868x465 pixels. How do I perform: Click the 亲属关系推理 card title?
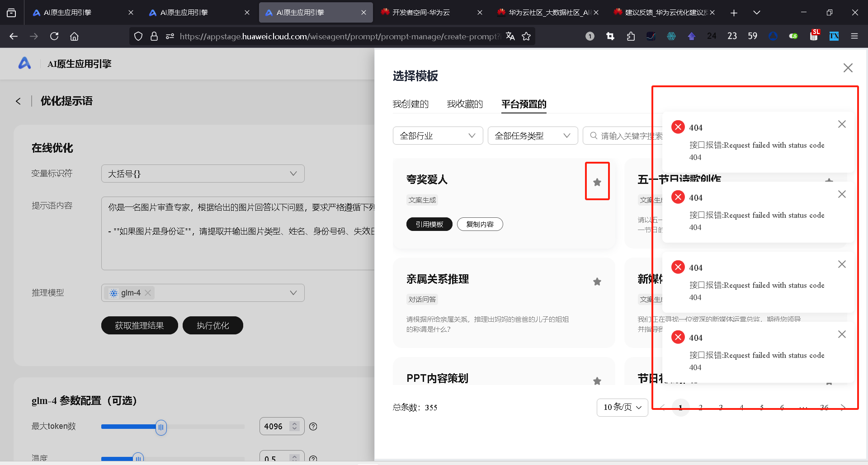[x=438, y=279]
